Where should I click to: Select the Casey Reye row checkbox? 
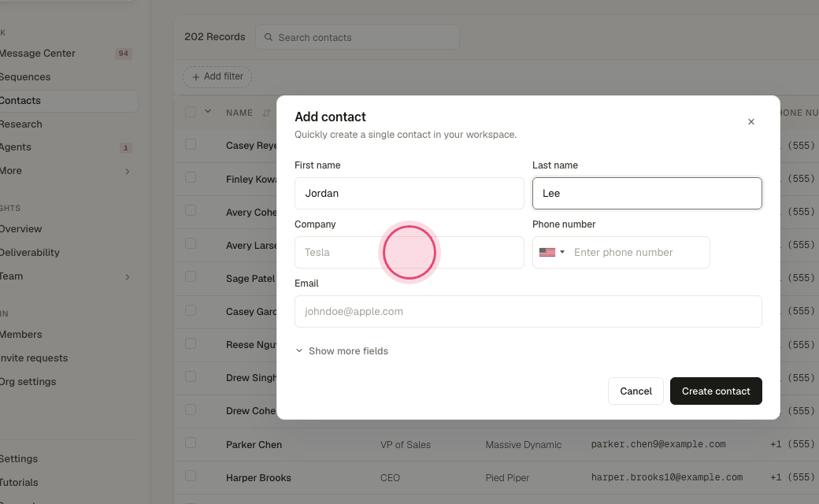click(191, 144)
